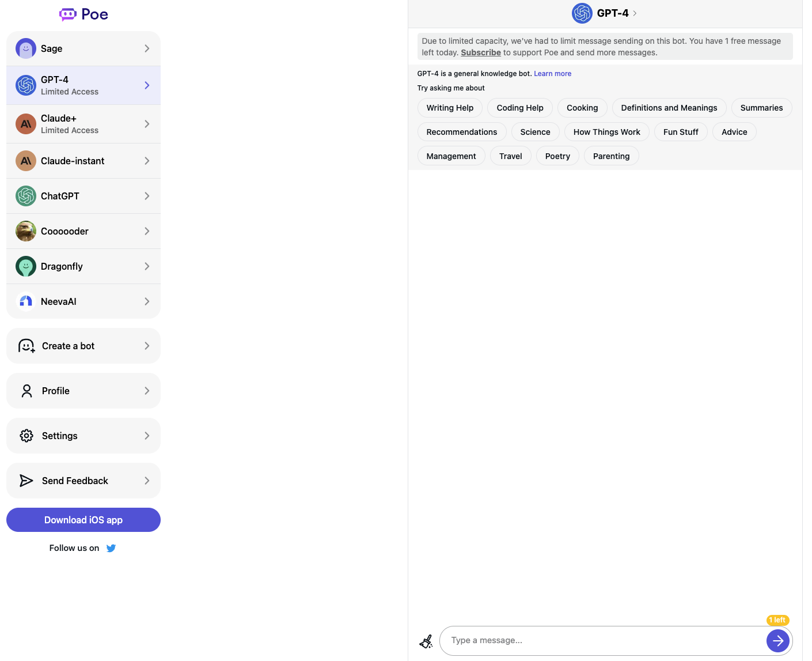Pick the Summaries topic chip
812x661 pixels.
pos(761,108)
